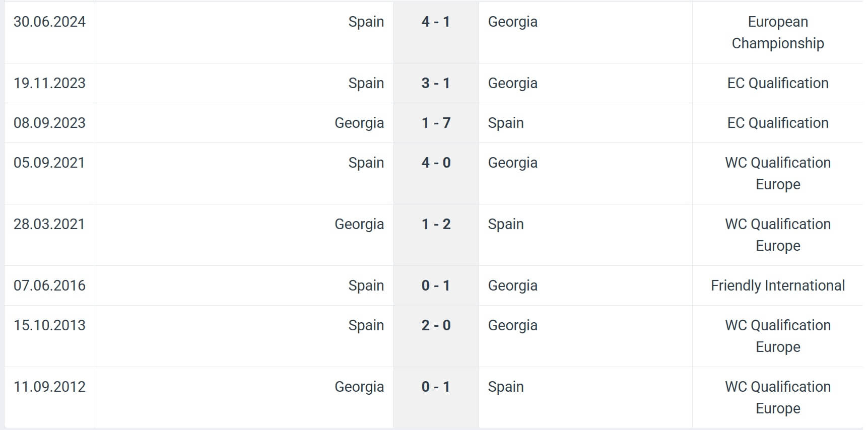The height and width of the screenshot is (430, 868).
Task: Click Georgia in the 28.03.2021 match row
Action: pyautogui.click(x=359, y=224)
